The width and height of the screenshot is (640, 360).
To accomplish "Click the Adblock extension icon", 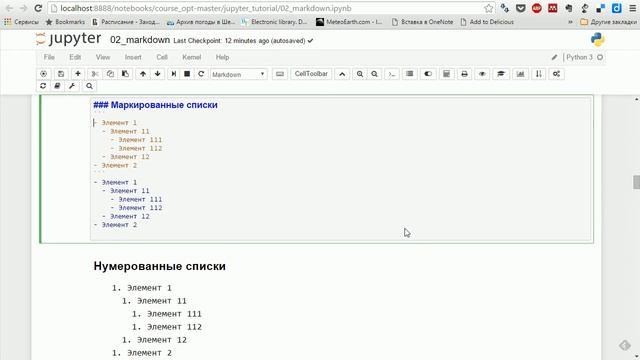I will 537,8.
